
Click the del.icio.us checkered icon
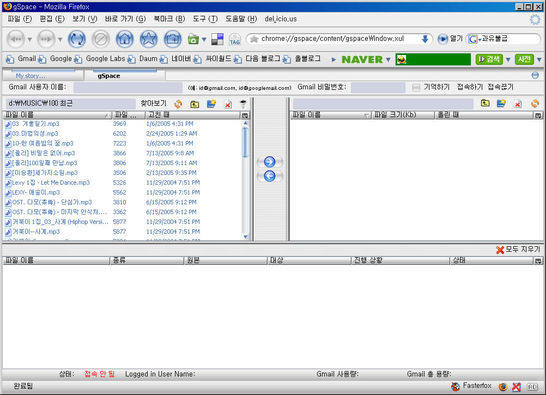click(x=217, y=39)
